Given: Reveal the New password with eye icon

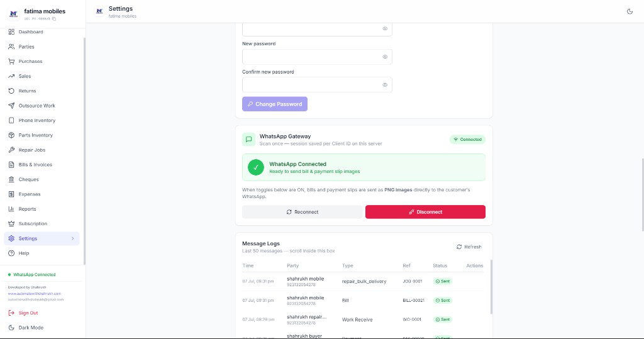Looking at the screenshot, I should (x=385, y=57).
